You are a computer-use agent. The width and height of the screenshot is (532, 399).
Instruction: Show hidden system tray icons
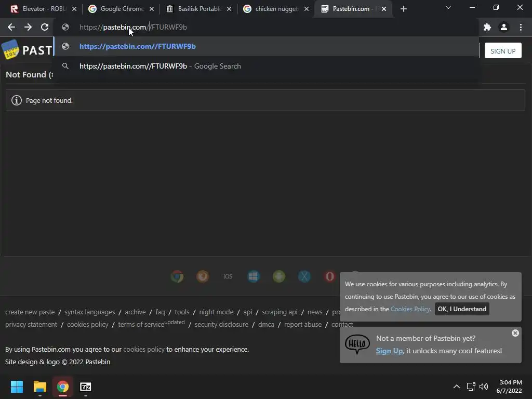457,387
